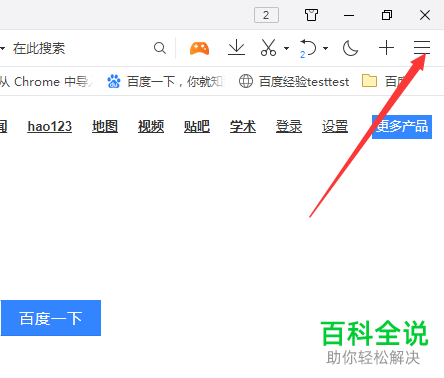Screen dimensions: 444x378
Task: Click 百度一下 search button
Action: 51,318
